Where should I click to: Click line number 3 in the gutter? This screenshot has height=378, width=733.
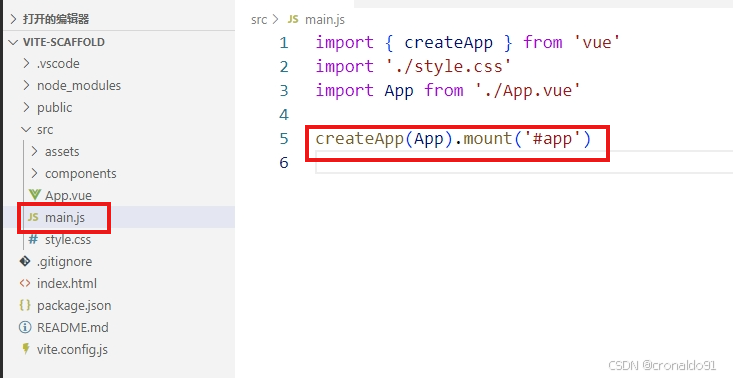pyautogui.click(x=284, y=90)
